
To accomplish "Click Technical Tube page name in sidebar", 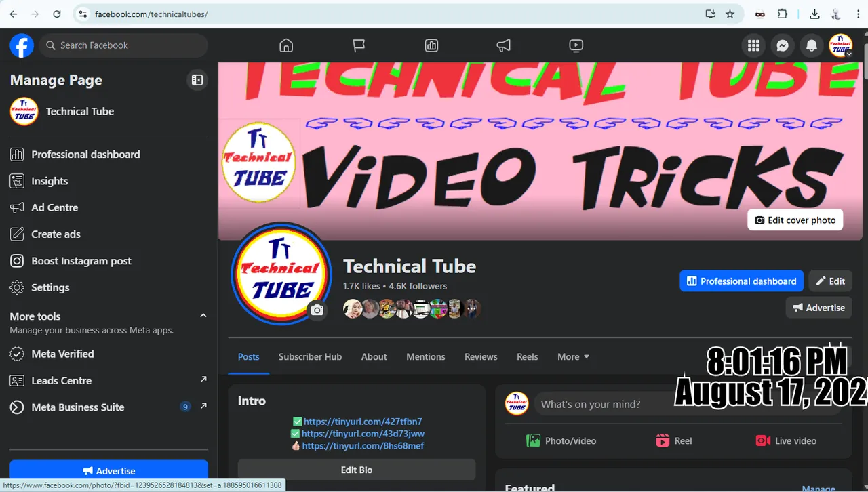I will 80,111.
